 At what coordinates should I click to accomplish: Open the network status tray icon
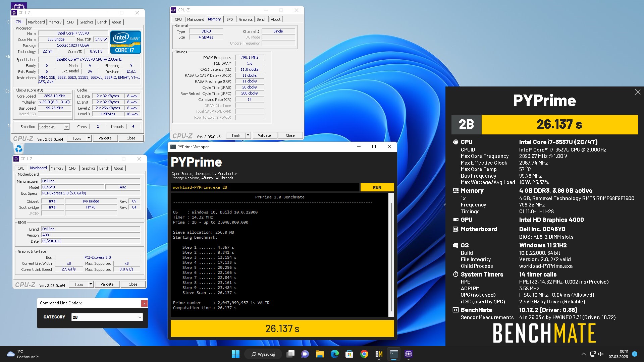click(x=593, y=354)
